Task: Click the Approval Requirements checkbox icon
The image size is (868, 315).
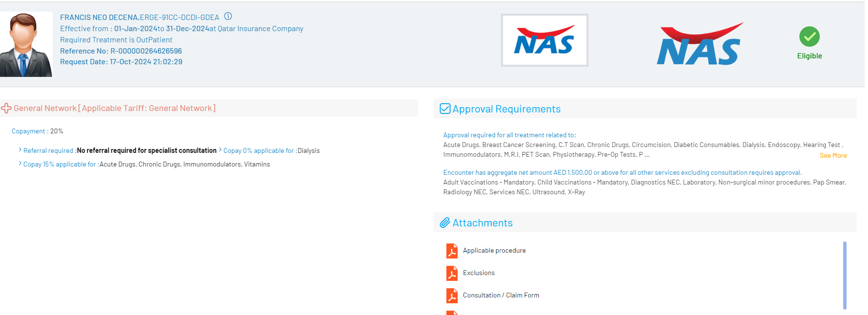Action: coord(445,109)
